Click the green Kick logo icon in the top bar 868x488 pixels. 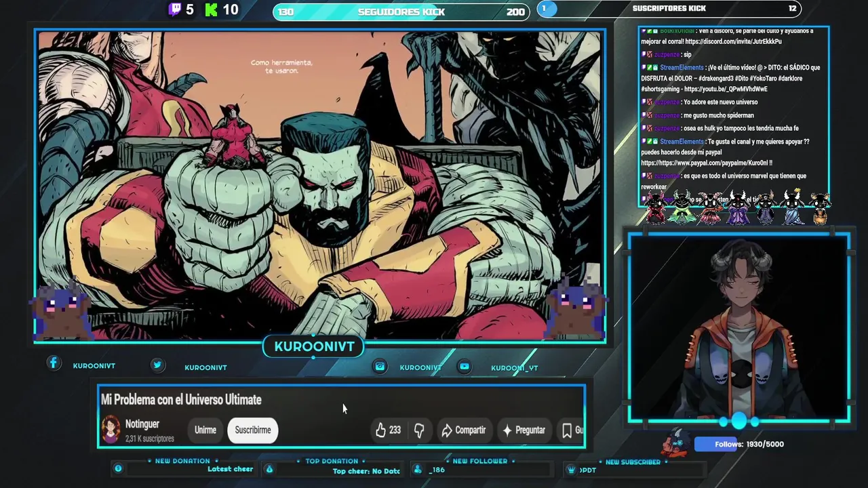(212, 9)
